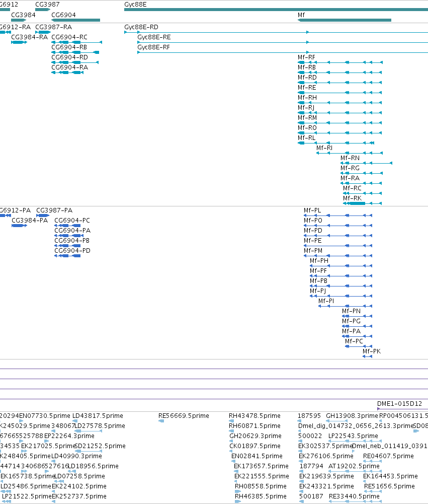Select the CG3984 gene feature
The width and height of the screenshot is (428, 504).
[19, 20]
